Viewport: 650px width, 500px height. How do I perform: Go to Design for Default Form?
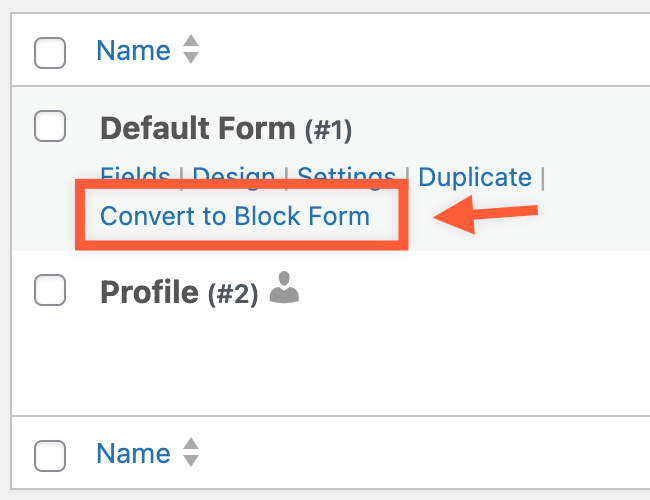coord(234,178)
